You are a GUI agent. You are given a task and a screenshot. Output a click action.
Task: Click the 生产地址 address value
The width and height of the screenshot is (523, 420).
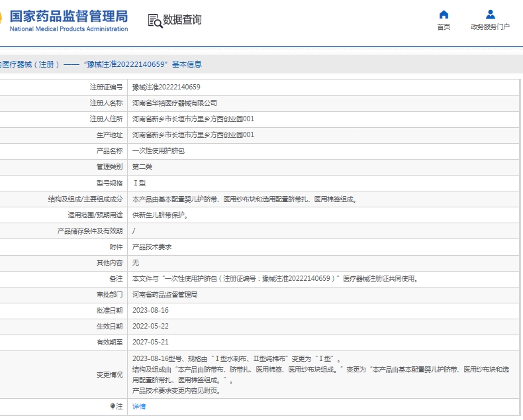click(x=193, y=135)
